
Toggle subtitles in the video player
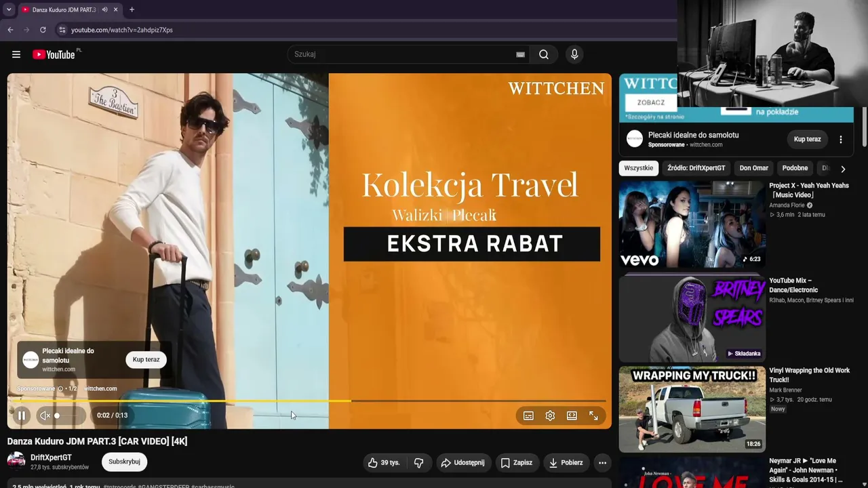click(x=528, y=415)
